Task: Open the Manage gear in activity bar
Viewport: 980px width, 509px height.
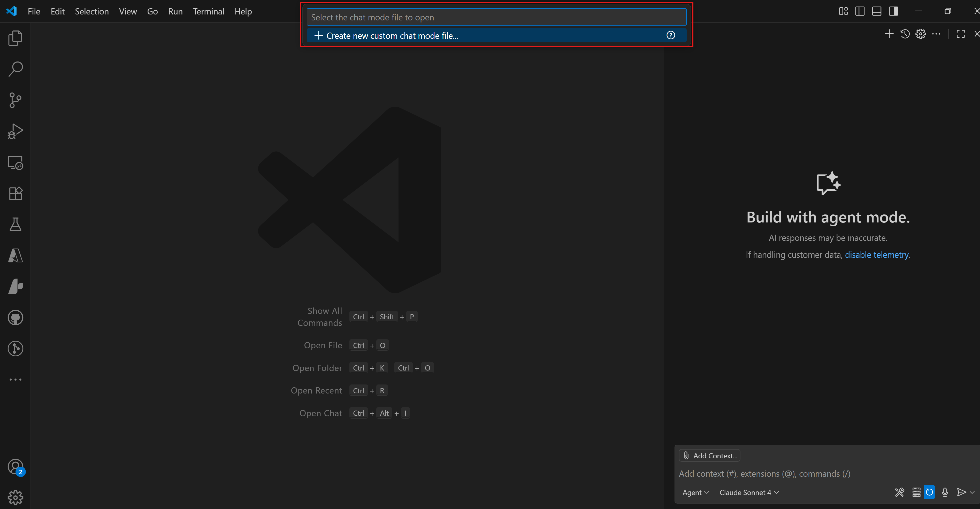Action: [x=15, y=497]
